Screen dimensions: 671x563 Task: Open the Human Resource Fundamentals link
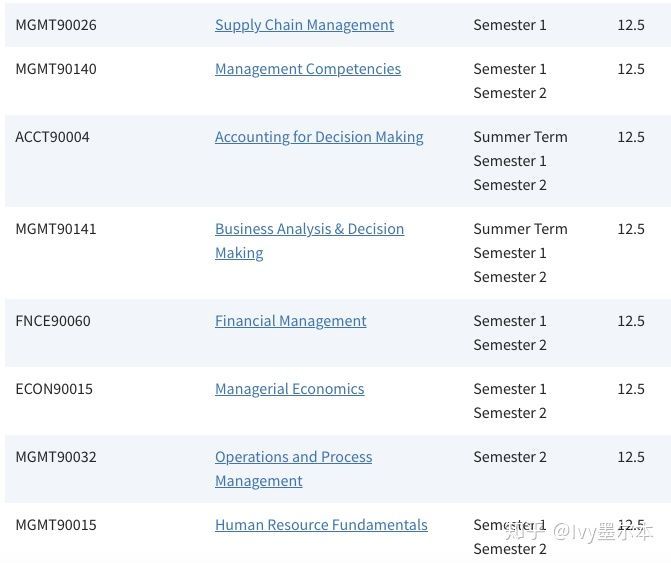321,525
